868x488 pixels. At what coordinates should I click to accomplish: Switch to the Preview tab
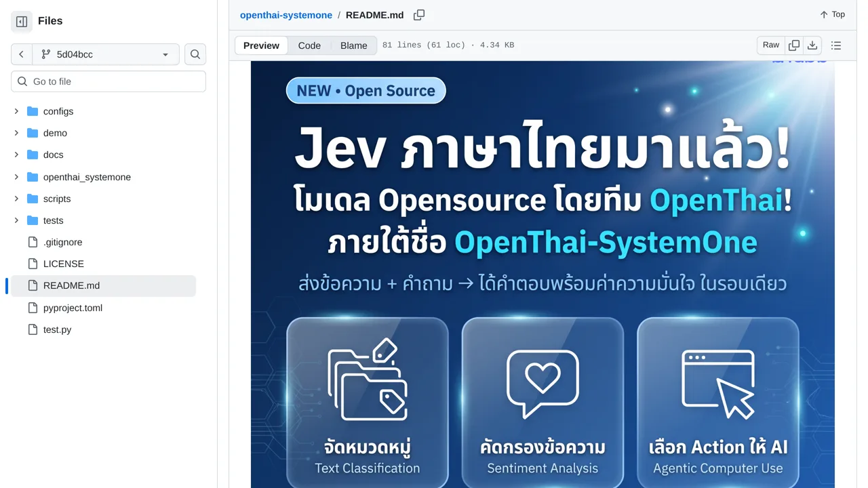coord(261,45)
